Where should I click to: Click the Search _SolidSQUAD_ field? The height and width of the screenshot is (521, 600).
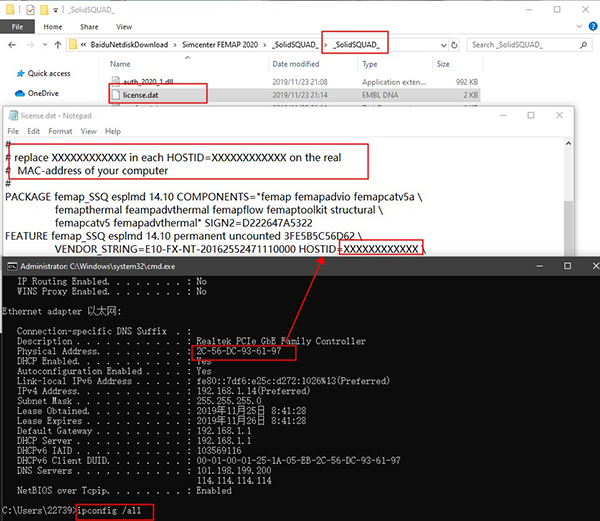[x=525, y=44]
